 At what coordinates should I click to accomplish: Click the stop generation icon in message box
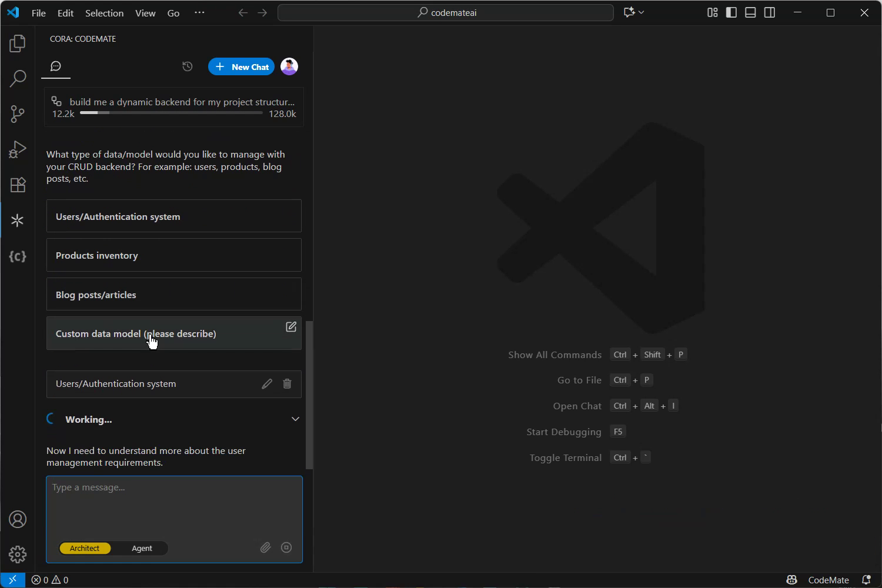[x=286, y=547]
